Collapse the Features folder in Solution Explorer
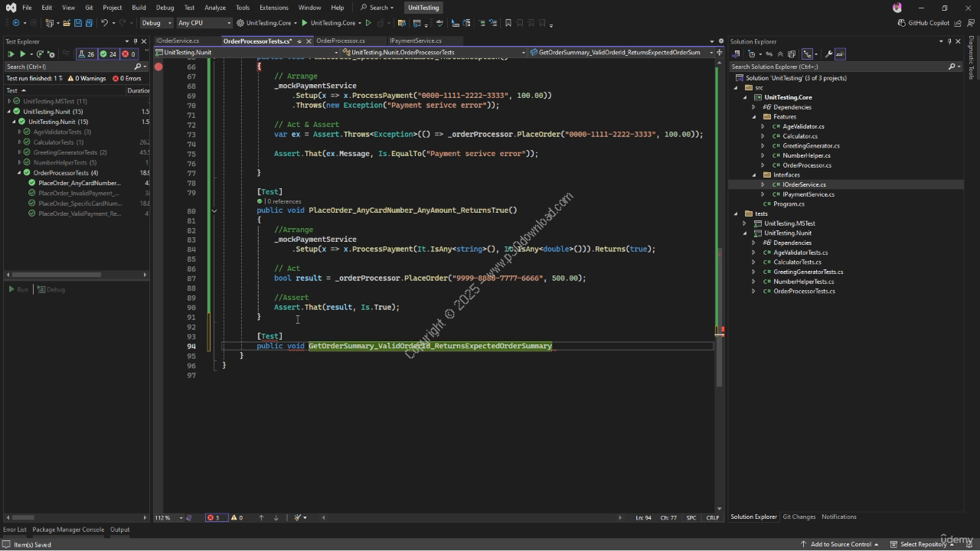This screenshot has width=980, height=551. tap(753, 117)
